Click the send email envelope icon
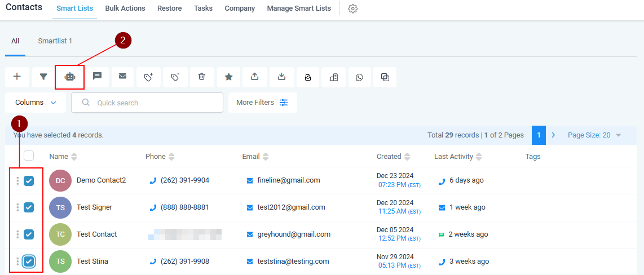This screenshot has width=644, height=275. [x=122, y=76]
